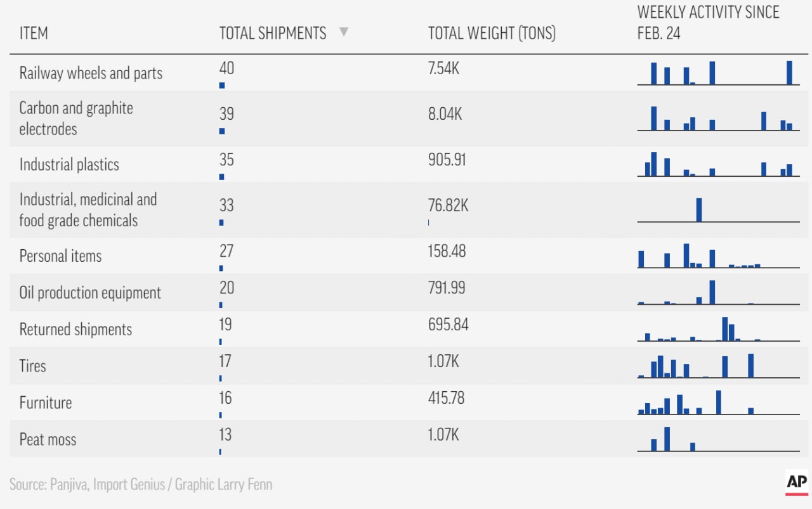Click the Furniture weekly activity chart
812x509 pixels.
pyautogui.click(x=718, y=403)
